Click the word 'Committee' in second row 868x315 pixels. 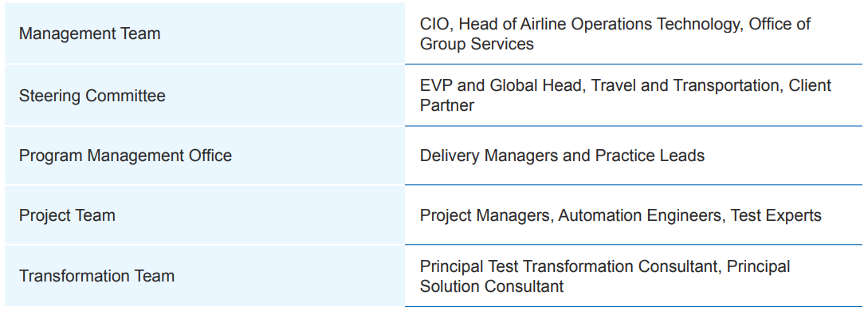(x=126, y=96)
